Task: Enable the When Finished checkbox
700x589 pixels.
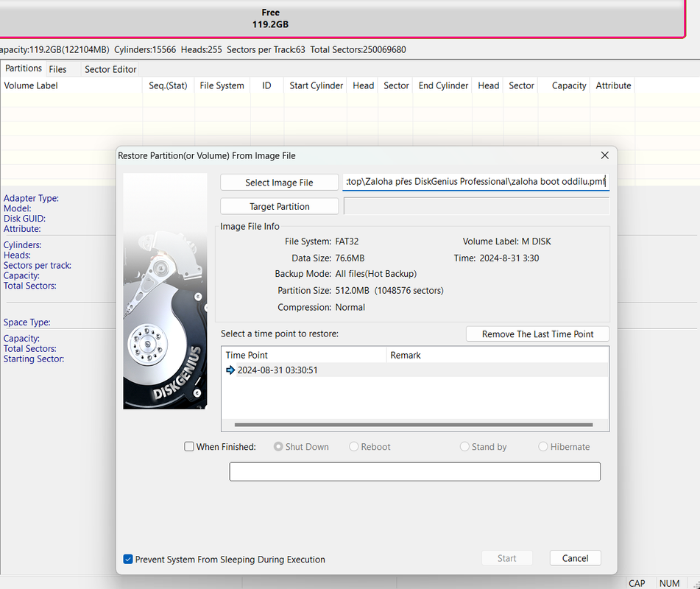Action: coord(189,447)
